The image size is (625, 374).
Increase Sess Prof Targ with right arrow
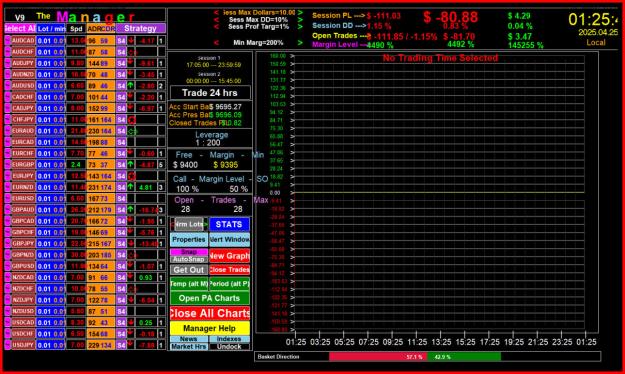300,27
